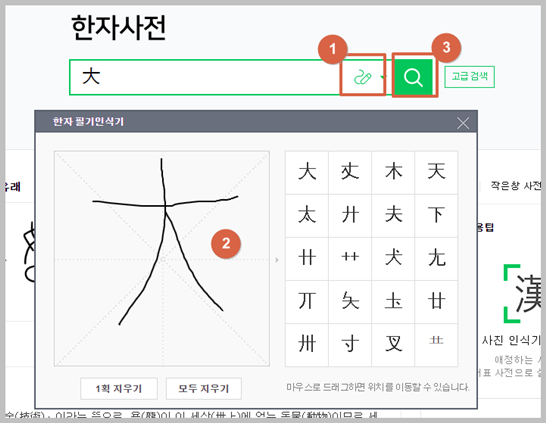Select the candidate character 廿
Image resolution: width=546 pixels, height=423 pixels.
436,302
